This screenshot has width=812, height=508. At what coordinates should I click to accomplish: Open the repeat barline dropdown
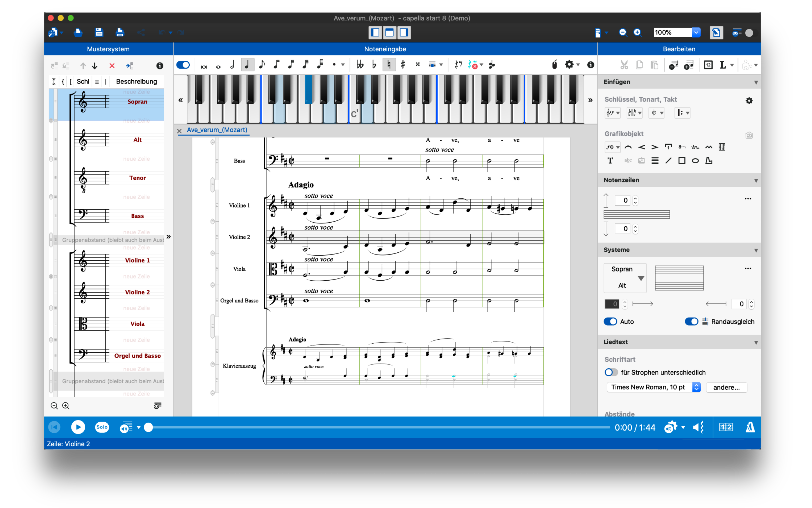682,113
